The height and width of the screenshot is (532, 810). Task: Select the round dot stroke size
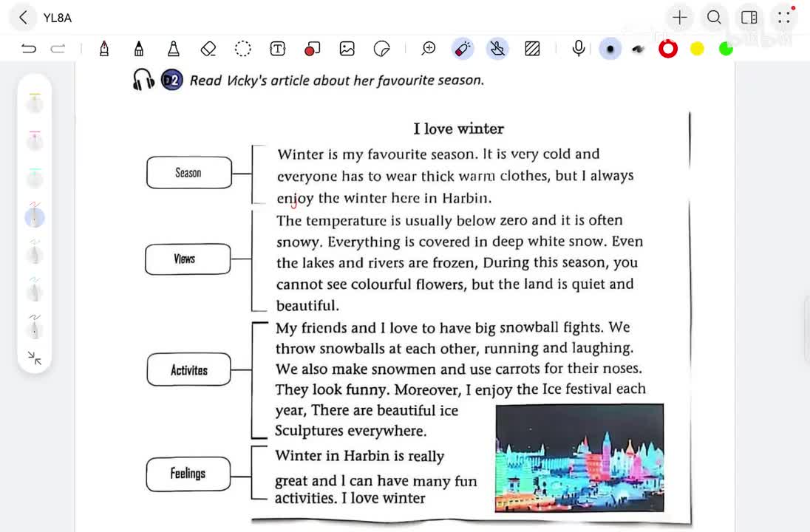coord(610,49)
